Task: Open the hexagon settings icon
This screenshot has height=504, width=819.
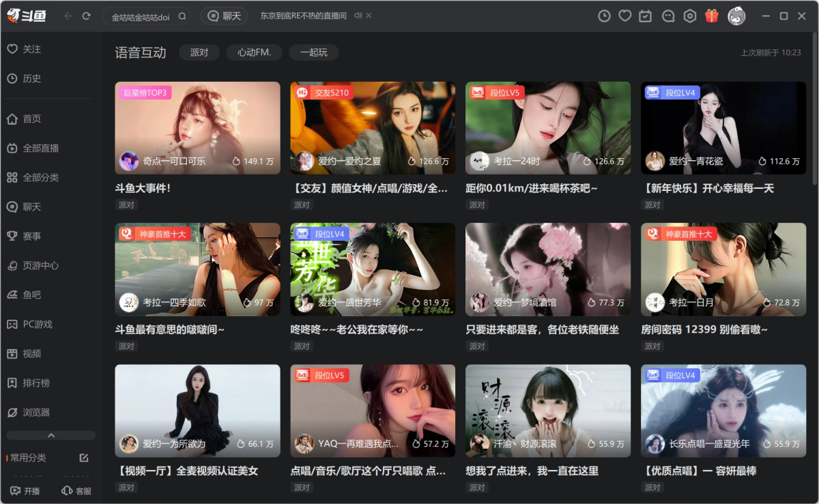Action: point(690,16)
